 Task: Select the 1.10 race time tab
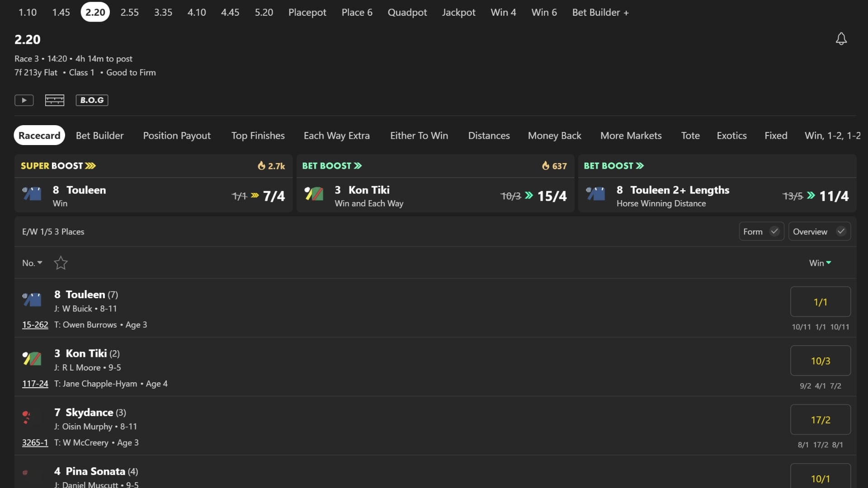tap(28, 12)
